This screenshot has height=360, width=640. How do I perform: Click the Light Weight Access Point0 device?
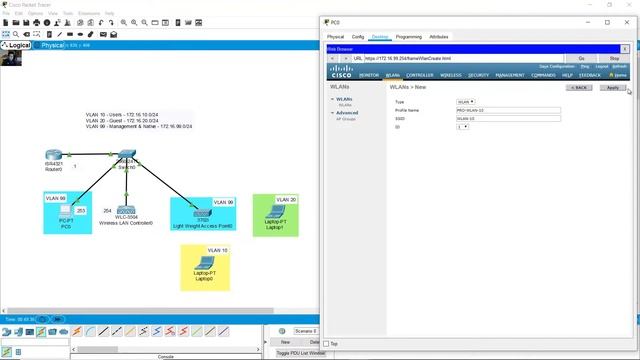[x=202, y=213]
